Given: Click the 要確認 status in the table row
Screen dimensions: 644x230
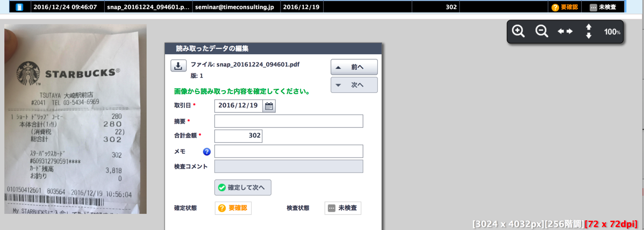Looking at the screenshot, I should 564,7.
